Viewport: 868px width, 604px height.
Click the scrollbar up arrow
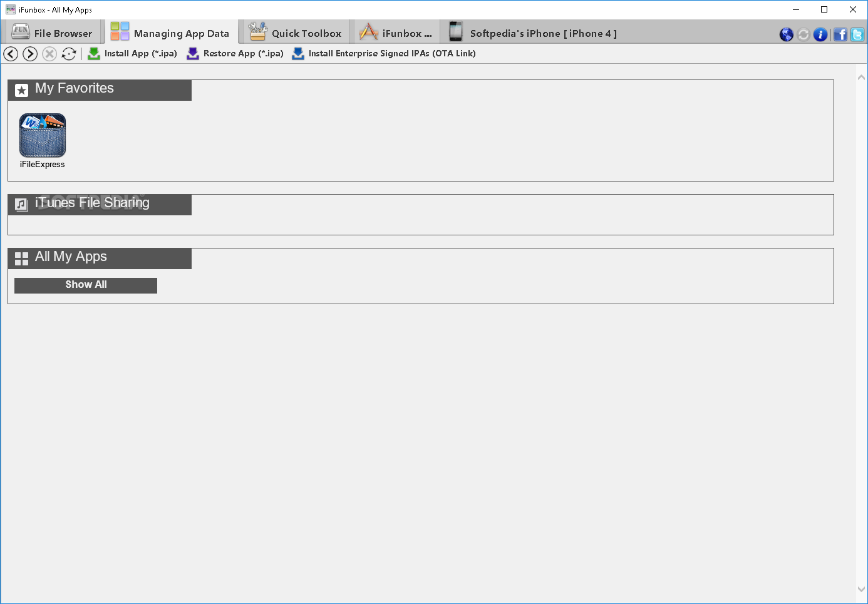point(861,78)
